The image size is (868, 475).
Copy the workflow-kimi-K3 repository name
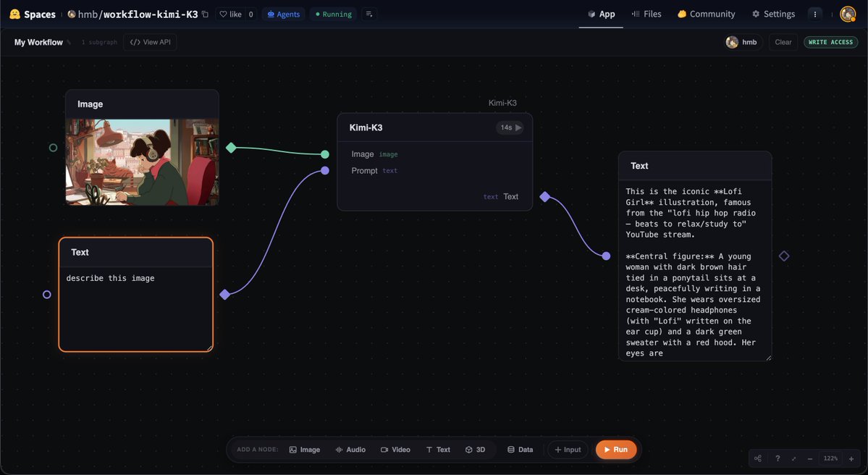pyautogui.click(x=205, y=14)
